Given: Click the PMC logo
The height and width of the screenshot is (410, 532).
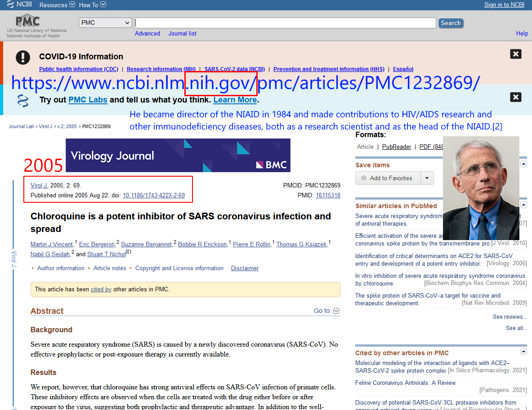Looking at the screenshot, I should tap(28, 21).
